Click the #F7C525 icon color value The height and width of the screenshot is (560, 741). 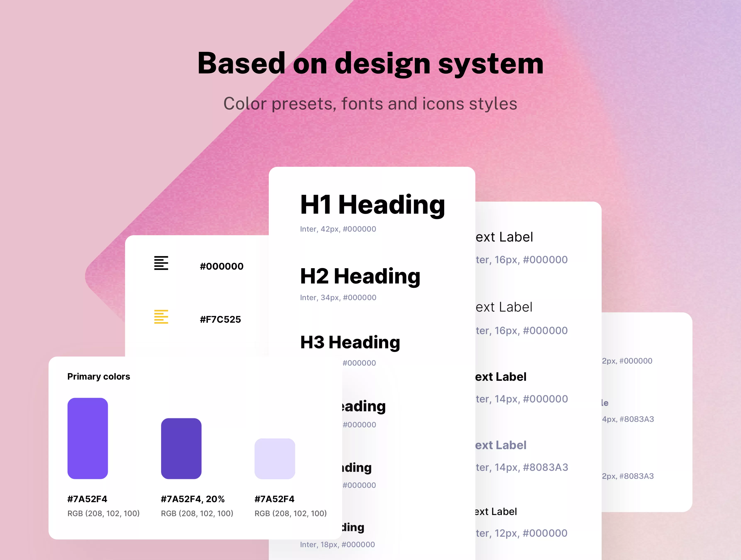click(220, 320)
